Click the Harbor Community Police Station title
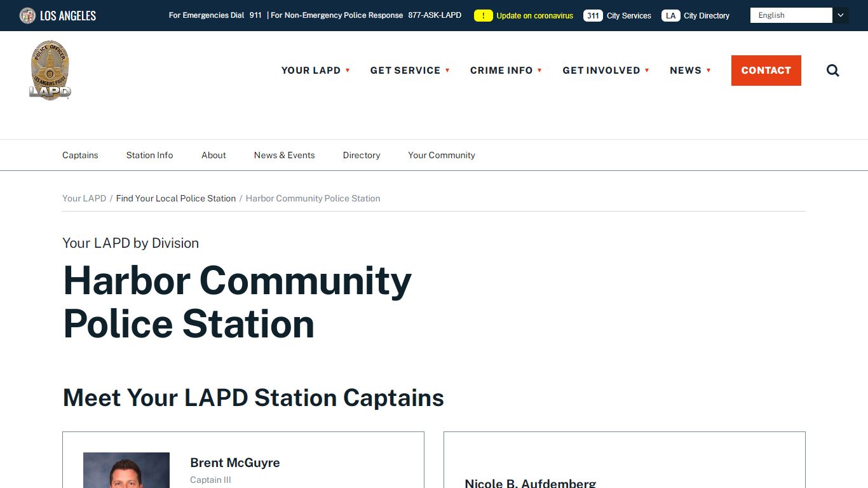The height and width of the screenshot is (488, 868). [237, 302]
